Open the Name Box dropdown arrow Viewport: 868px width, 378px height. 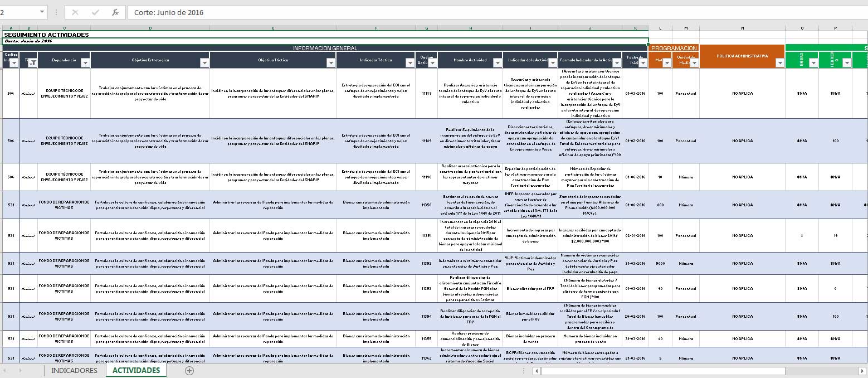click(42, 12)
